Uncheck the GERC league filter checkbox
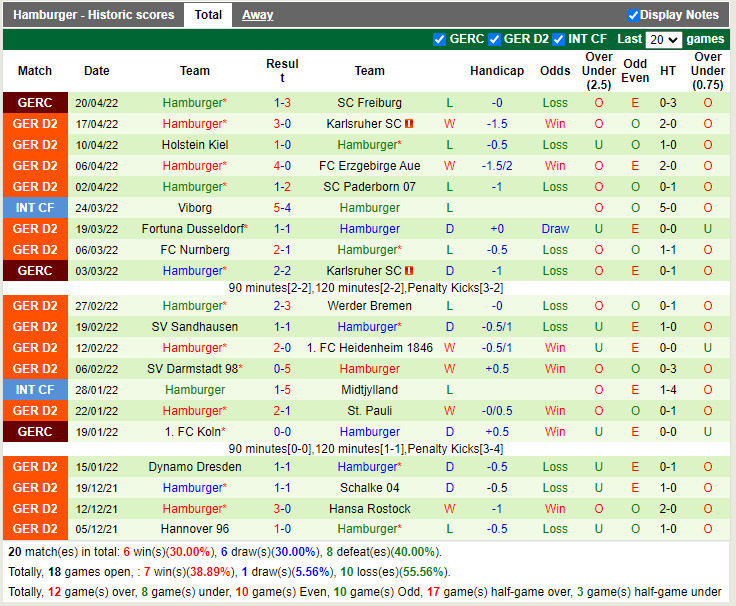The height and width of the screenshot is (606, 736). 439,40
